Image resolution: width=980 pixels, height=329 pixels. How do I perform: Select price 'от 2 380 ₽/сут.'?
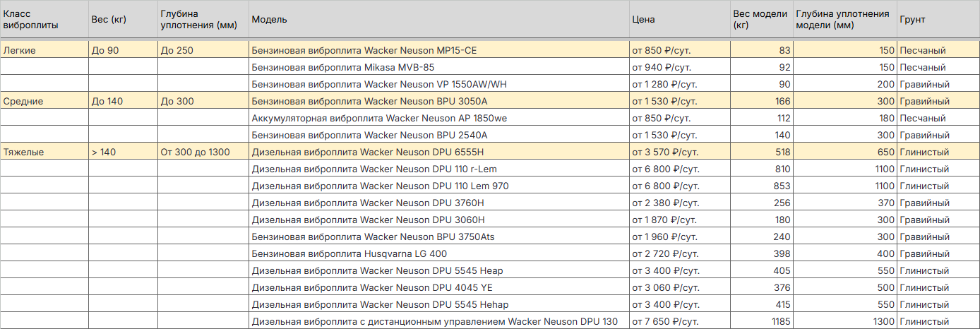(680, 203)
